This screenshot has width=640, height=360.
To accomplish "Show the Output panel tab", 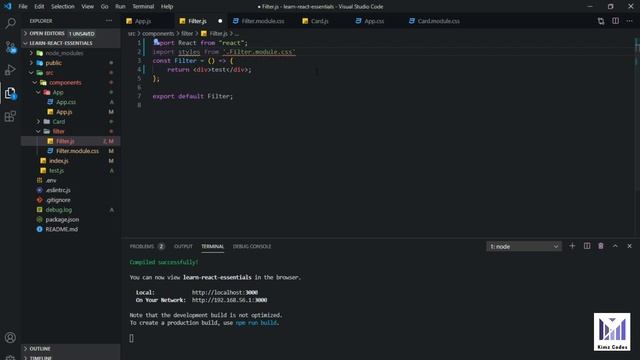I will [x=183, y=247].
